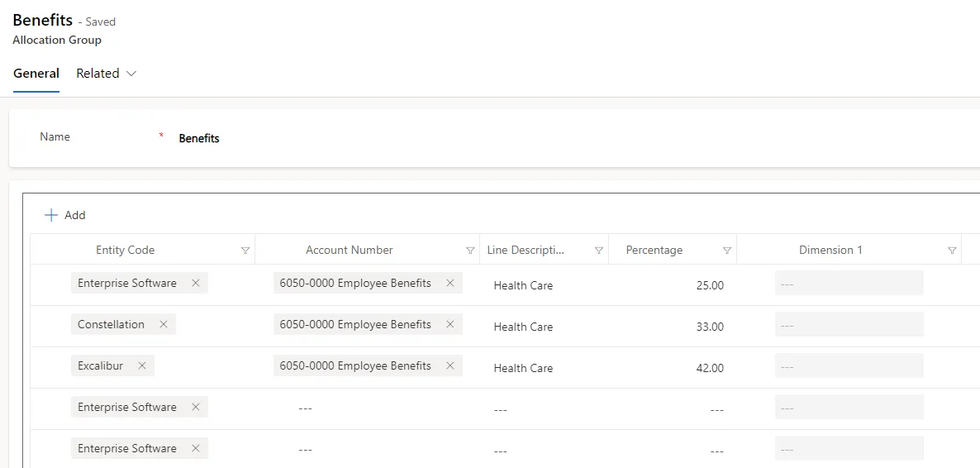The image size is (980, 468).
Task: Select Dimension 1 field in first row
Action: 849,283
